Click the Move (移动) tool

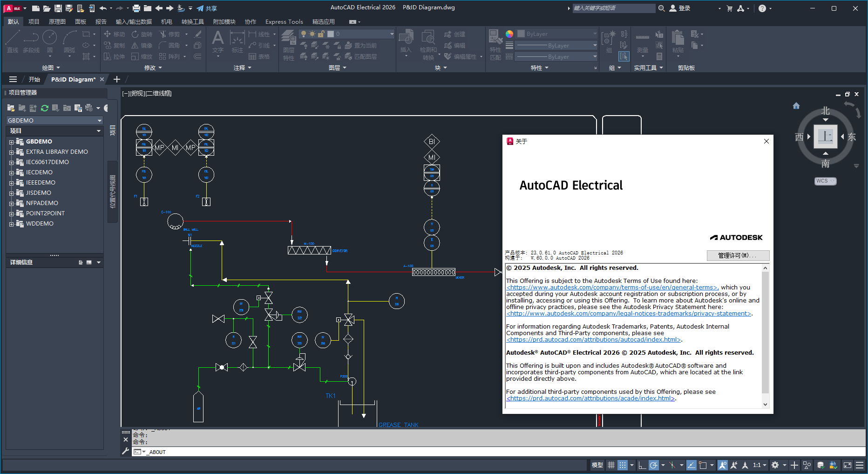115,34
